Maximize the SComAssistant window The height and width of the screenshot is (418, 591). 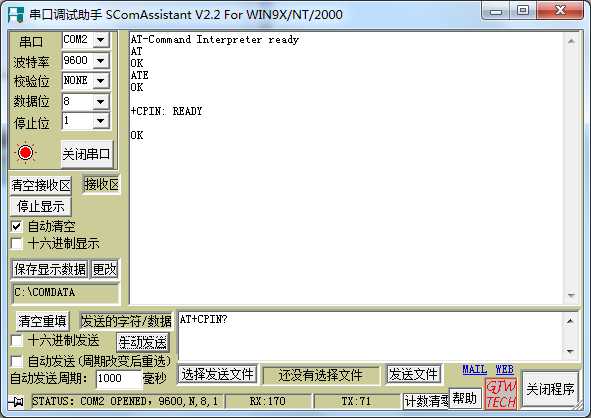[523, 11]
